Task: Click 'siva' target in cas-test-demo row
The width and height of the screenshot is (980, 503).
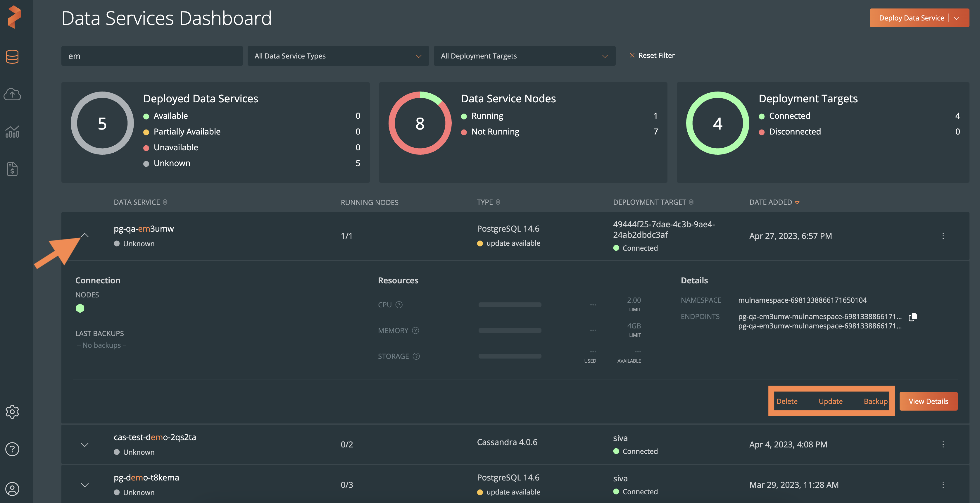Action: click(620, 438)
